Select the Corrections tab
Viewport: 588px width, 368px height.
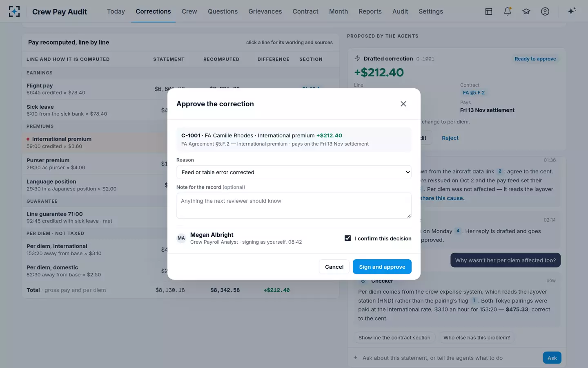click(x=153, y=11)
